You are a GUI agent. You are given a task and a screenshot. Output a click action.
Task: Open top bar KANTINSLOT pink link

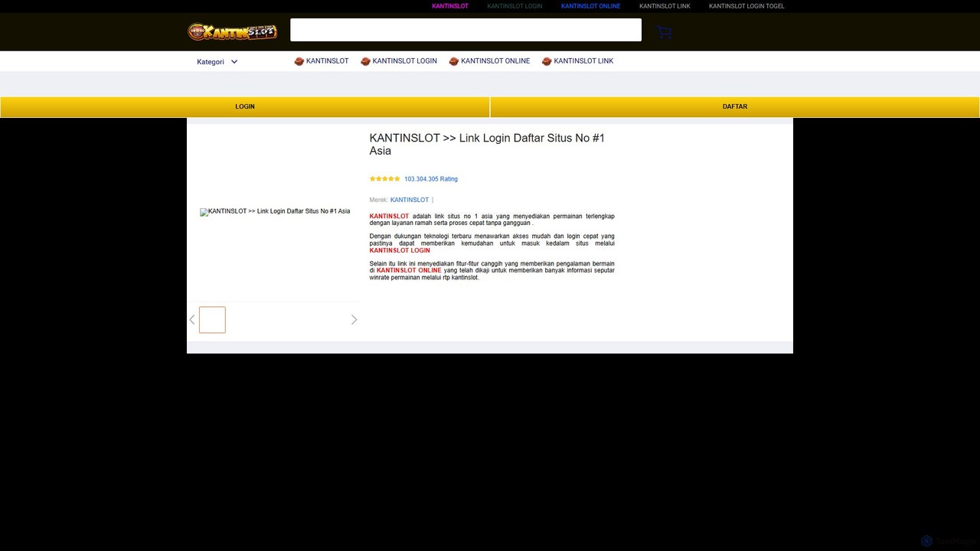(450, 6)
